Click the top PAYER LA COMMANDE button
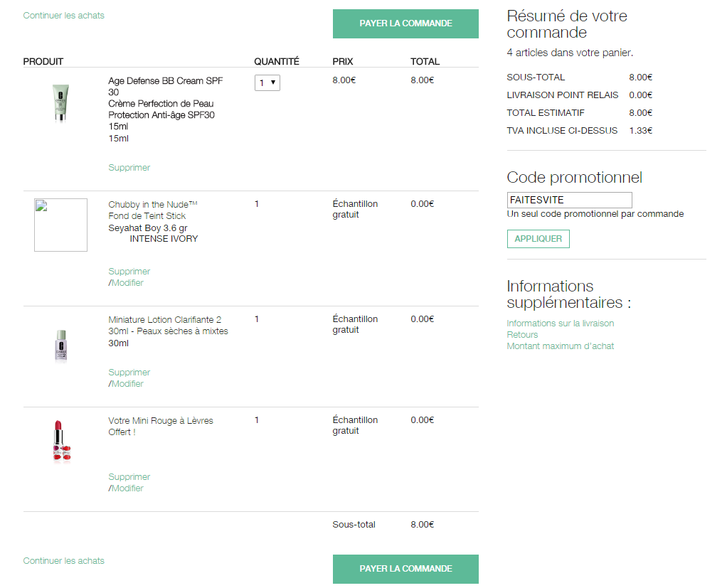727x588 pixels. (405, 23)
